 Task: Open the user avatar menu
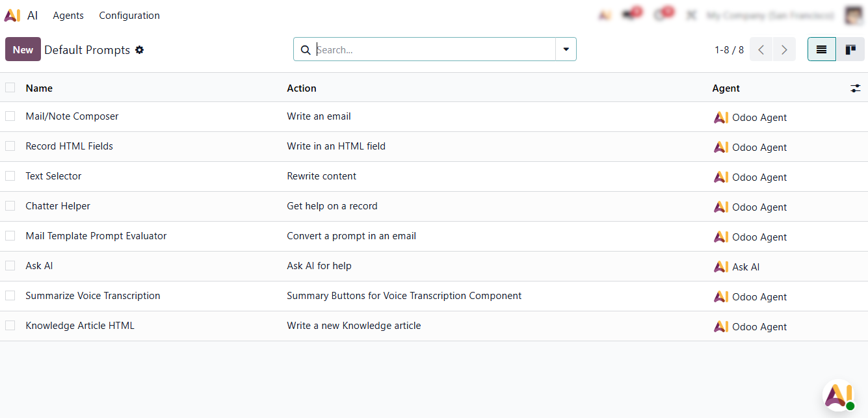pyautogui.click(x=853, y=16)
